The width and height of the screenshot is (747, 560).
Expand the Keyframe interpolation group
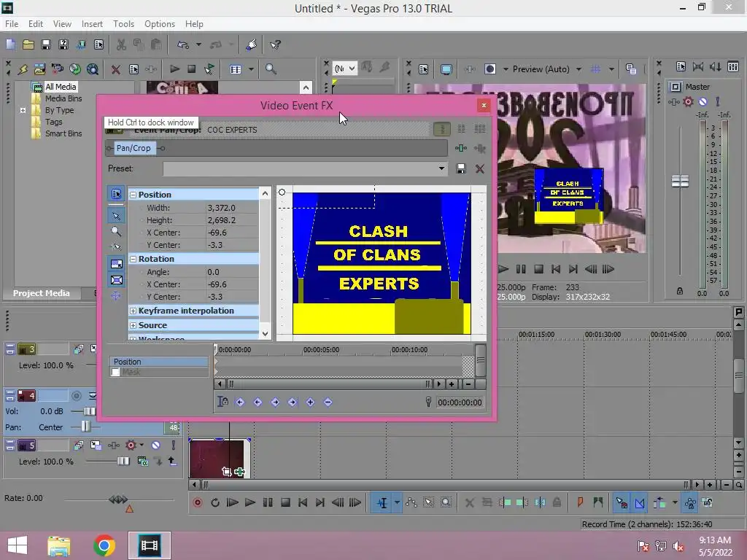[x=133, y=311]
